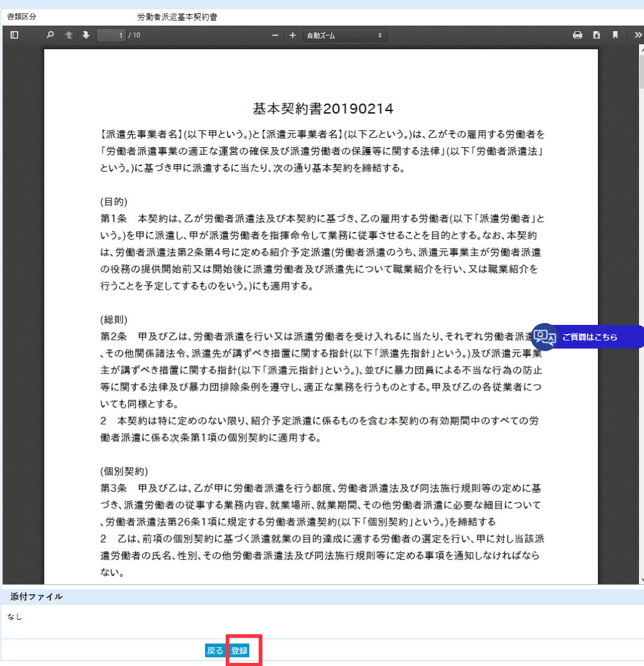Click the 書類区分 label
Screen dimensions: 644x666
click(x=22, y=17)
